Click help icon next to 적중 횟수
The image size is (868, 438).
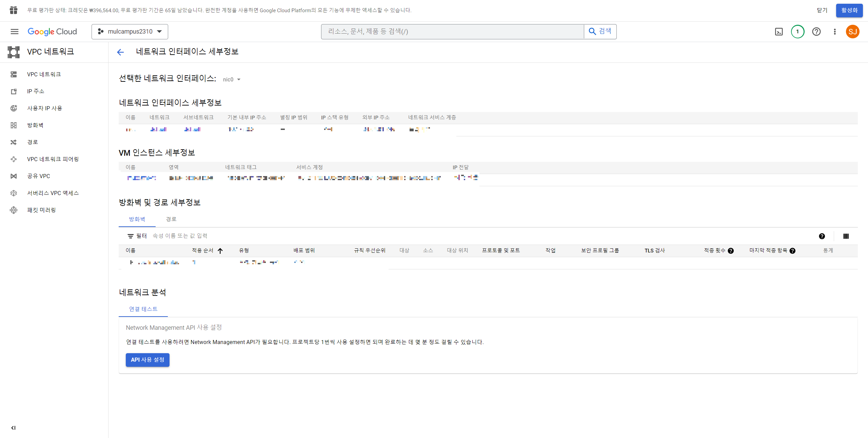(x=731, y=251)
